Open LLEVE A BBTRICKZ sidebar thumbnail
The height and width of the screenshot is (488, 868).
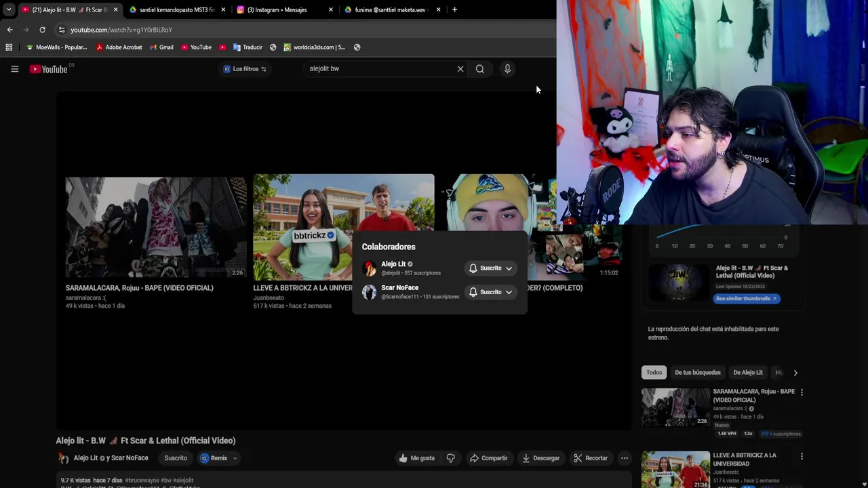pyautogui.click(x=675, y=470)
